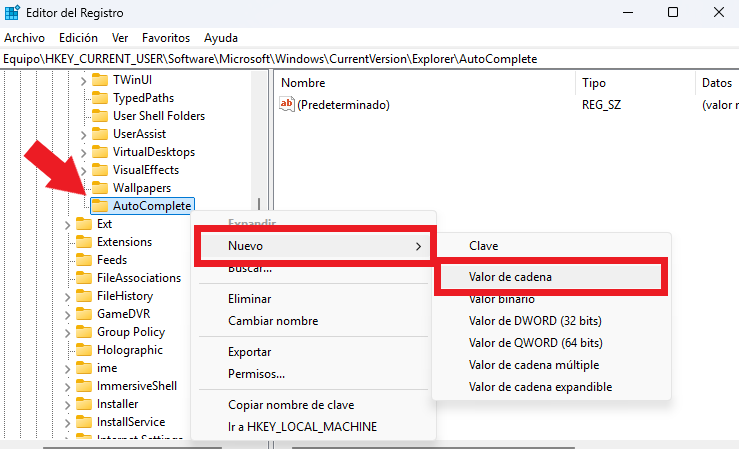The height and width of the screenshot is (449, 739).
Task: Click the registry path address bar
Action: tap(370, 59)
